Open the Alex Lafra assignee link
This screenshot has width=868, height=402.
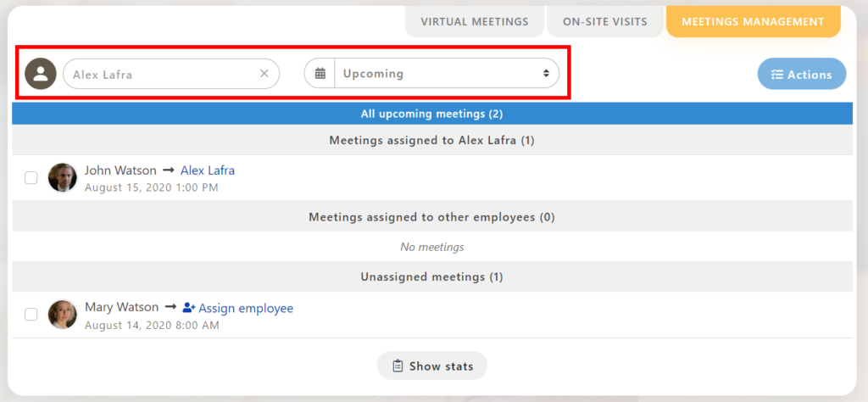click(208, 170)
